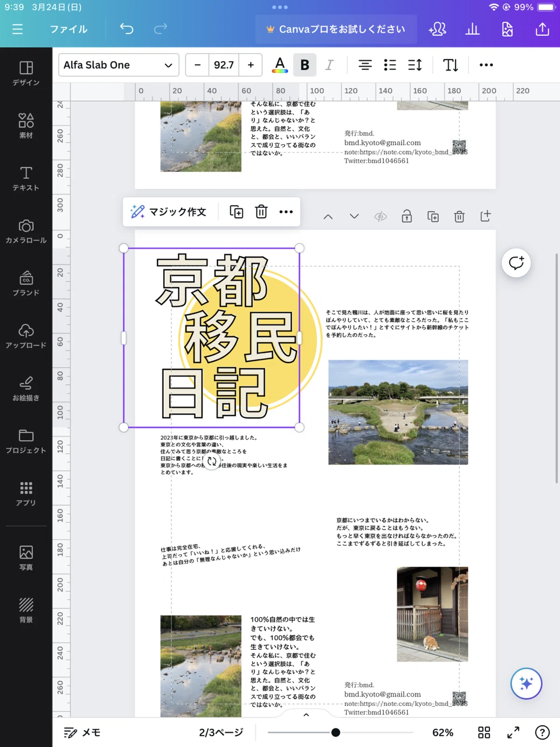Image resolution: width=560 pixels, height=747 pixels.
Task: Open the 写真 photos panel
Action: pos(26,558)
